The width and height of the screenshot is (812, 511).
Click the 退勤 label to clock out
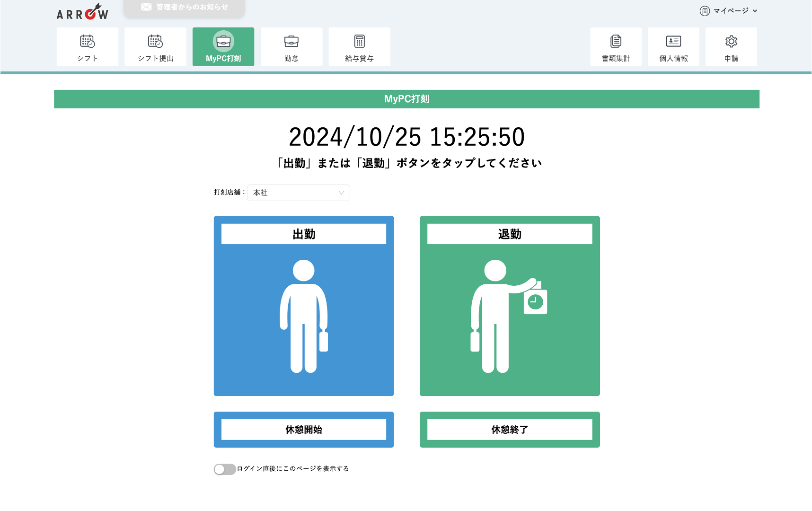tap(510, 234)
